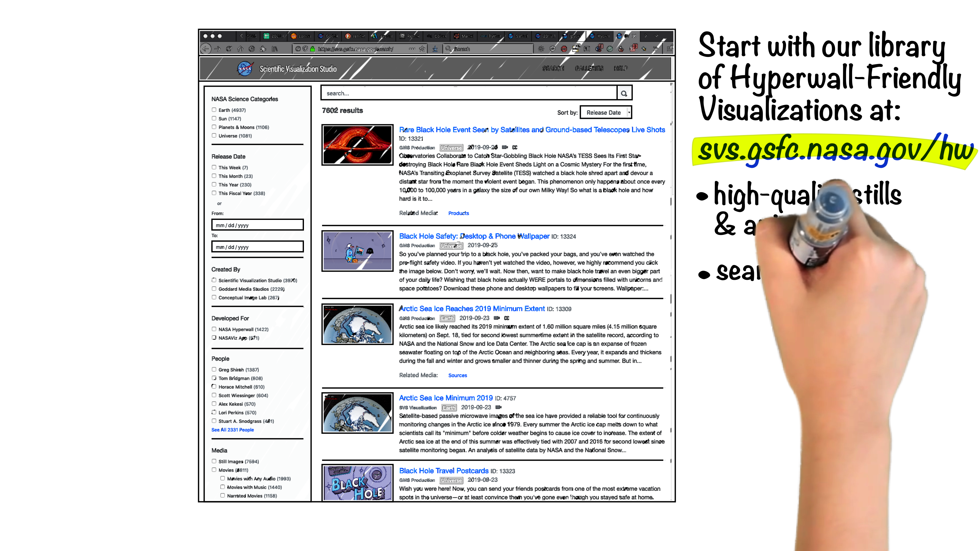Open the Sort by Release Date dropdown
The image size is (980, 551).
point(606,112)
